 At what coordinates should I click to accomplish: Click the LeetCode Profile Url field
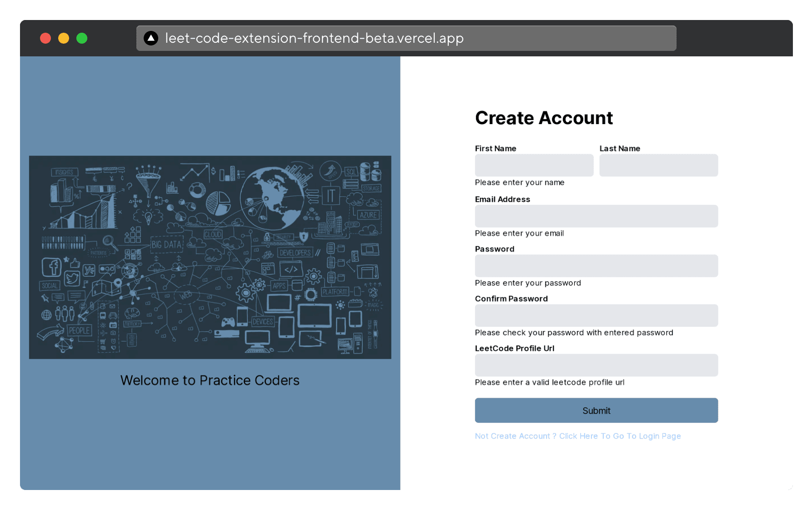tap(596, 365)
